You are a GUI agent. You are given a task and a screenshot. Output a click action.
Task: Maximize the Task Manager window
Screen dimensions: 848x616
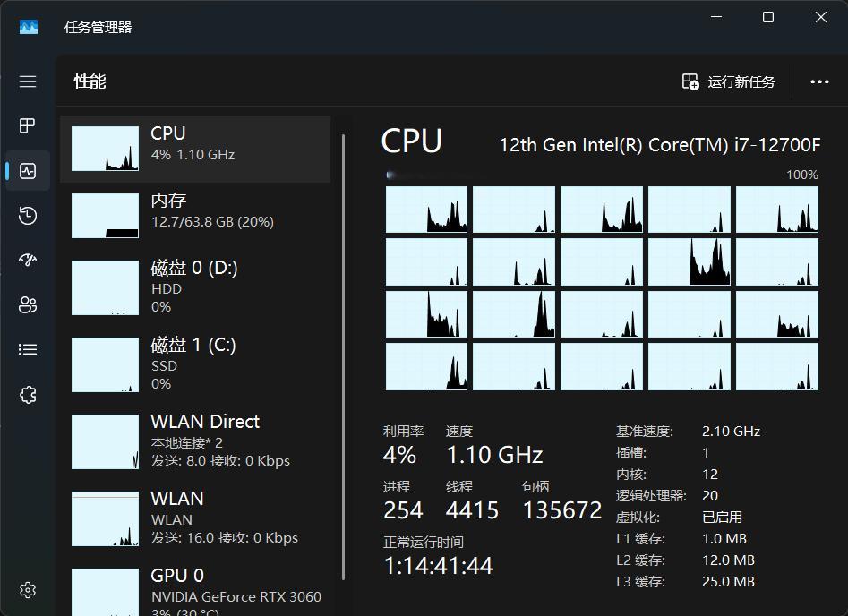pyautogui.click(x=768, y=17)
